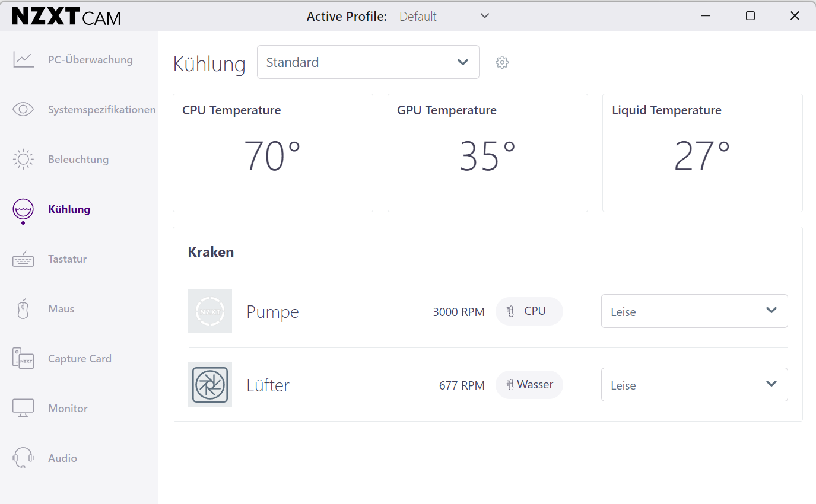Click the Active Profile label
This screenshot has height=504, width=816.
click(347, 17)
